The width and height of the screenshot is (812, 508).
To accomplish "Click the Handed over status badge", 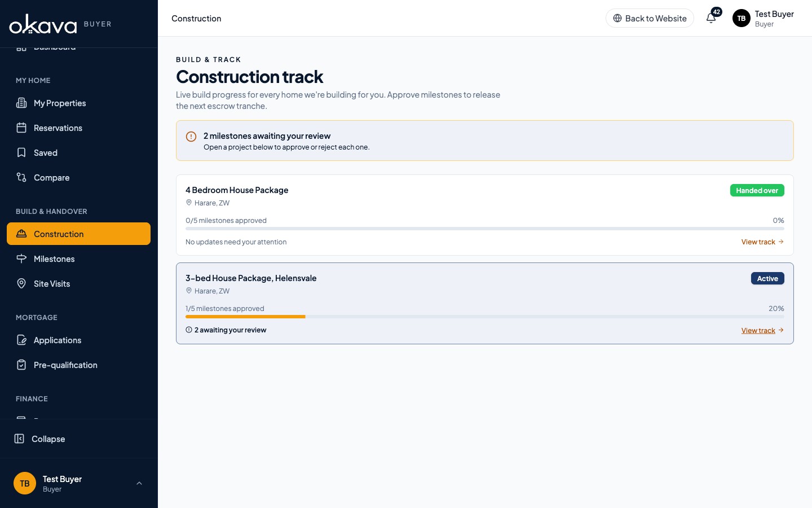I will pos(757,190).
